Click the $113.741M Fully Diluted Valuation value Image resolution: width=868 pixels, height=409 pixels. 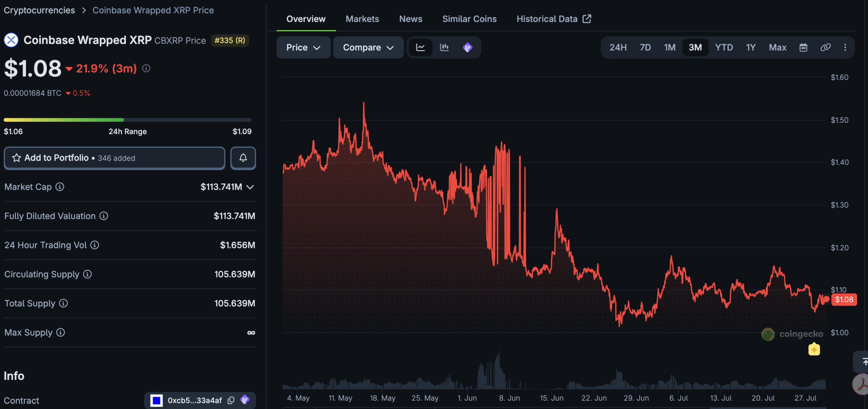tap(234, 216)
